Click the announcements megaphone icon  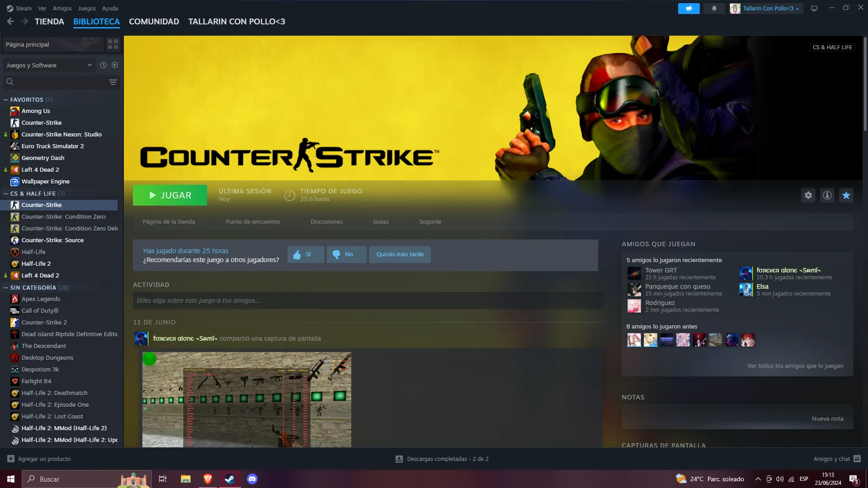[x=689, y=9]
